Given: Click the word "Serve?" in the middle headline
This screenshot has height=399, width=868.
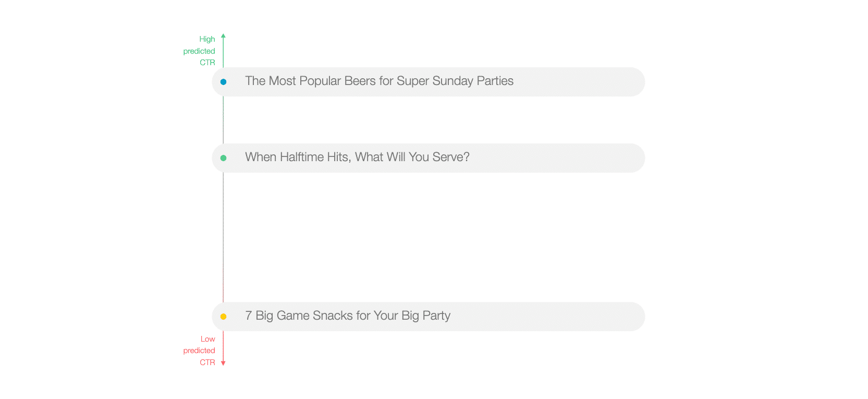Looking at the screenshot, I should coord(451,157).
